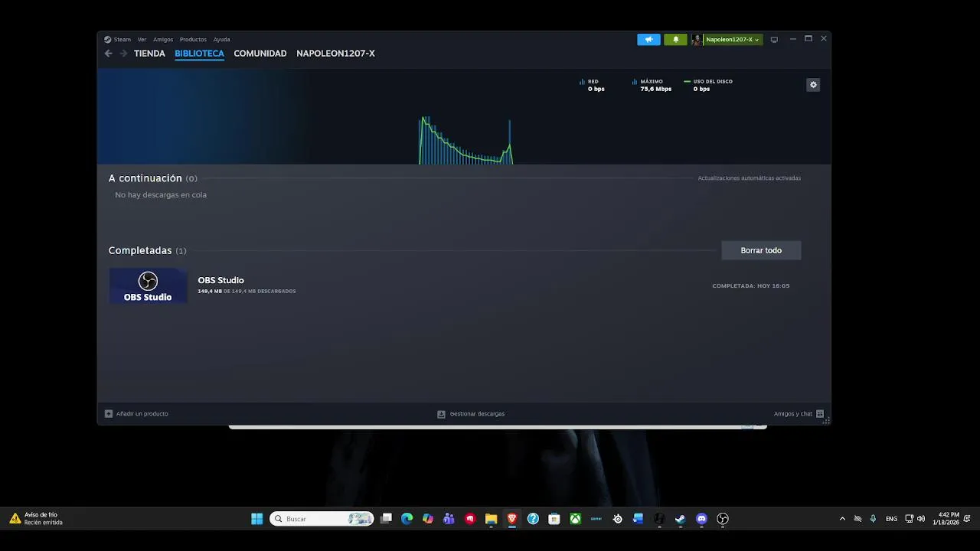Click the Steam logo in title bar
Image resolution: width=980 pixels, height=551 pixels.
pos(108,39)
